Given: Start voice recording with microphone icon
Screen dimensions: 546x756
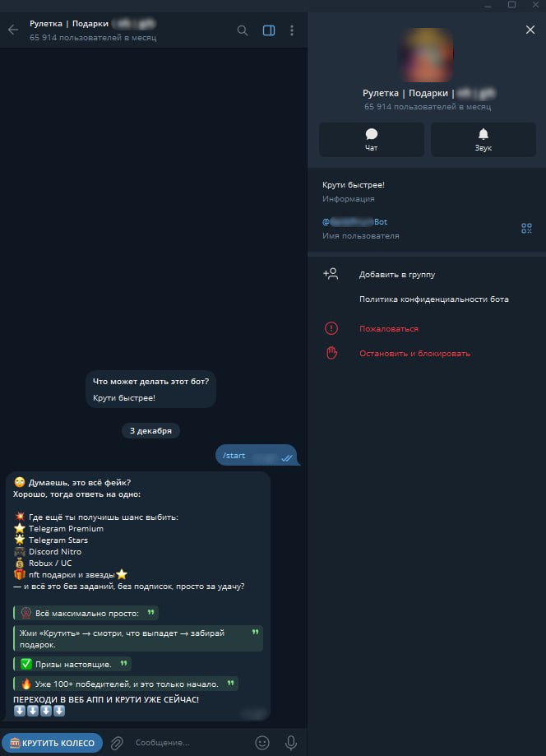Looking at the screenshot, I should click(x=290, y=743).
